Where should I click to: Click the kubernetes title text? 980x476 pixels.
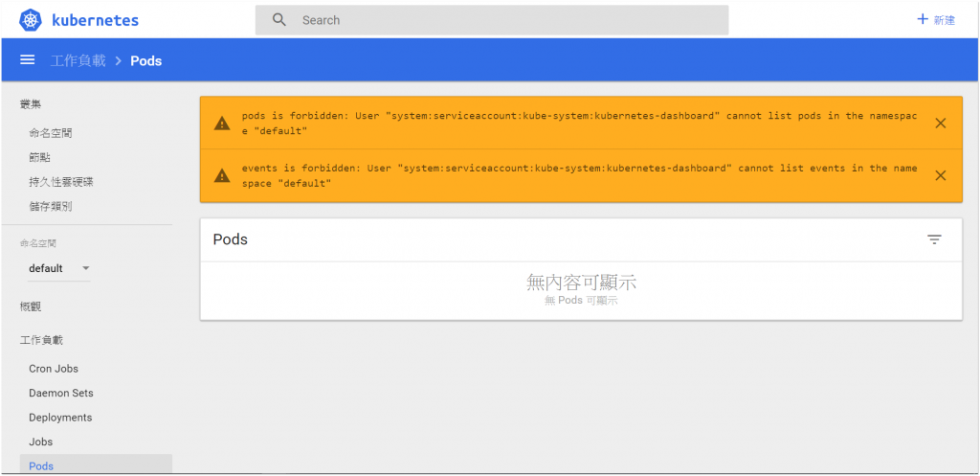95,20
